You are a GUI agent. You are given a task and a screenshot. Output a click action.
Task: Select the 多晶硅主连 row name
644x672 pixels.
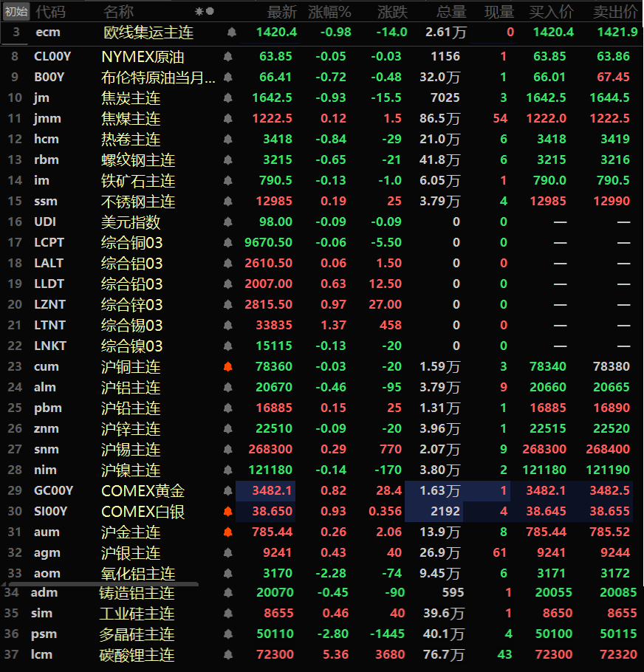click(137, 634)
